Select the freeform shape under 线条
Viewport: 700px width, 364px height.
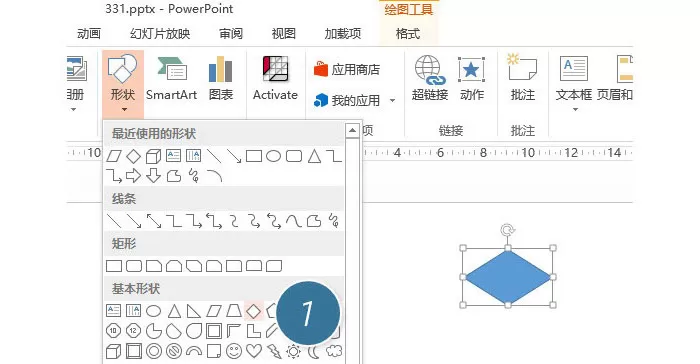click(x=314, y=221)
